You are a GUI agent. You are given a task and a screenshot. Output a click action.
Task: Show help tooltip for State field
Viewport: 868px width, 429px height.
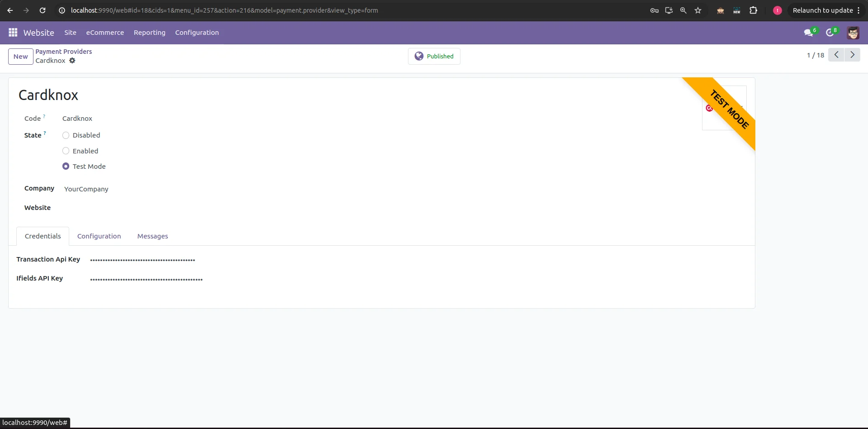45,133
